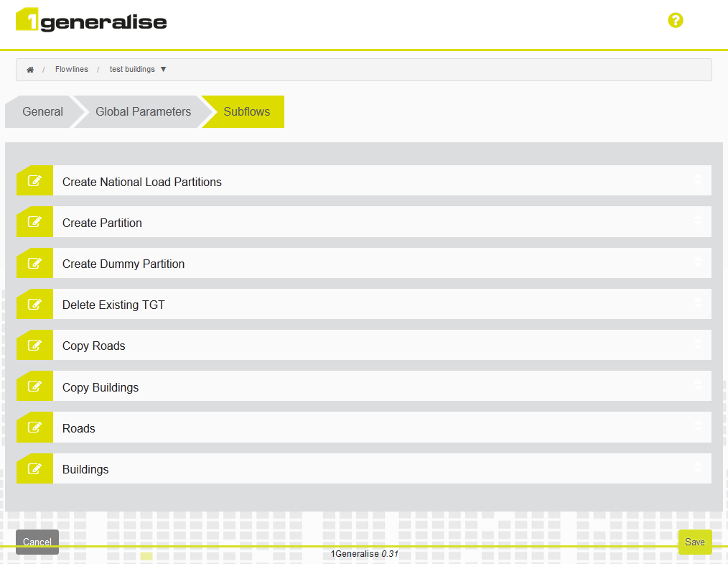Click the 1generalise logo

coord(91,20)
